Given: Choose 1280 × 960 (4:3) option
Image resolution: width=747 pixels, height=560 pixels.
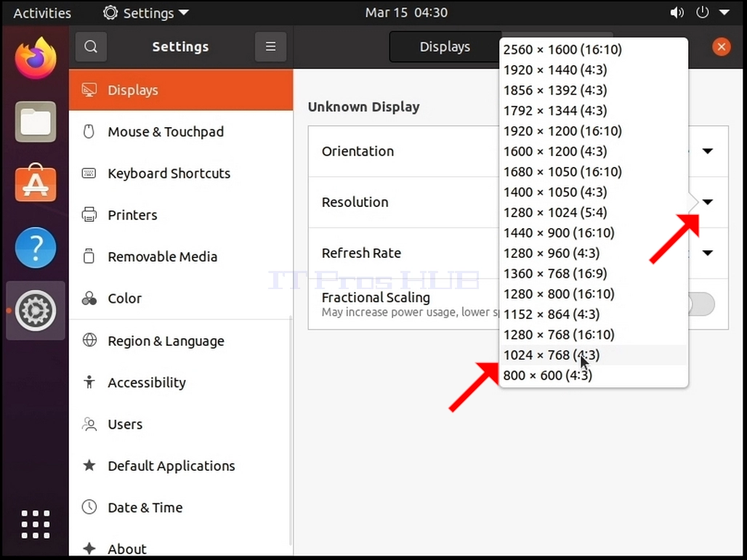Looking at the screenshot, I should [594, 253].
